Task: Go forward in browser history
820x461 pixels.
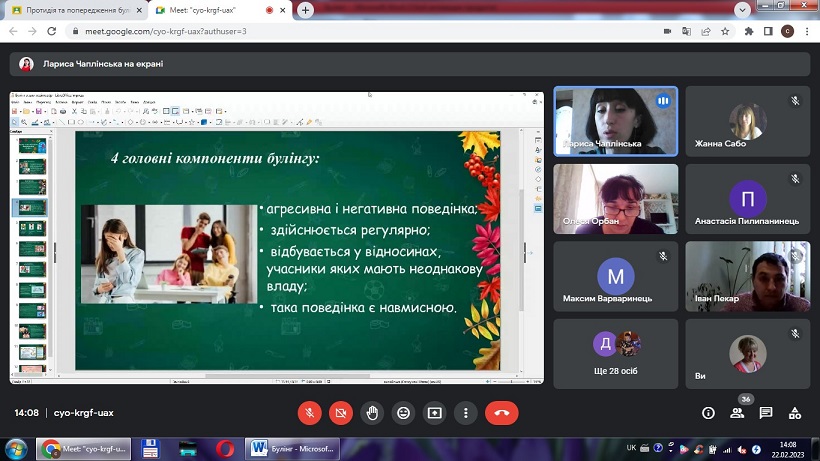Action: pyautogui.click(x=32, y=31)
